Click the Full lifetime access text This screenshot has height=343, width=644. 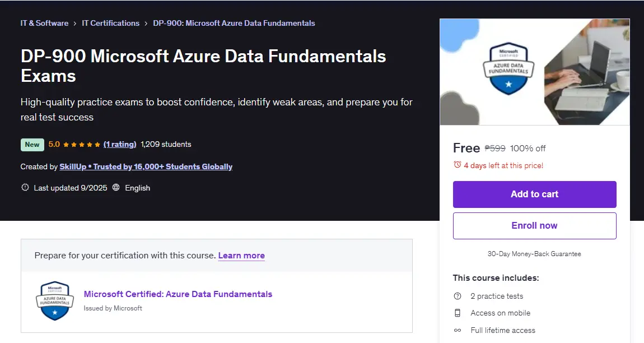point(503,330)
